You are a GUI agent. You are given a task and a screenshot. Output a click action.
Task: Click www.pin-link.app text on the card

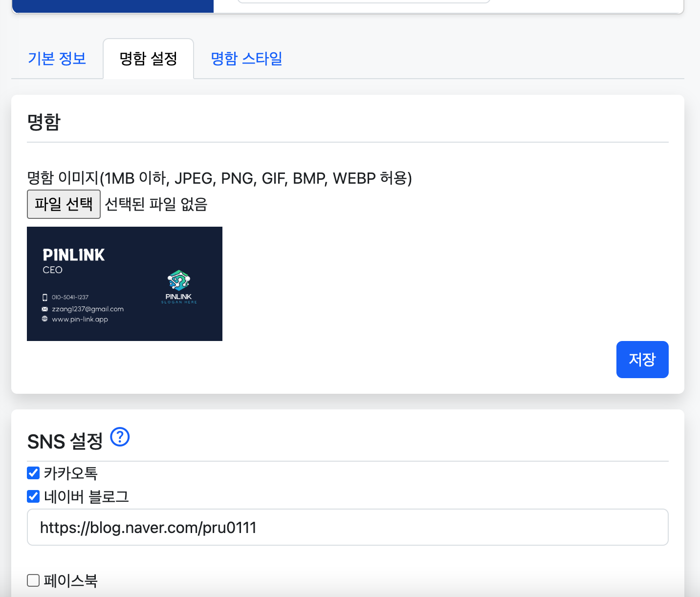point(80,319)
